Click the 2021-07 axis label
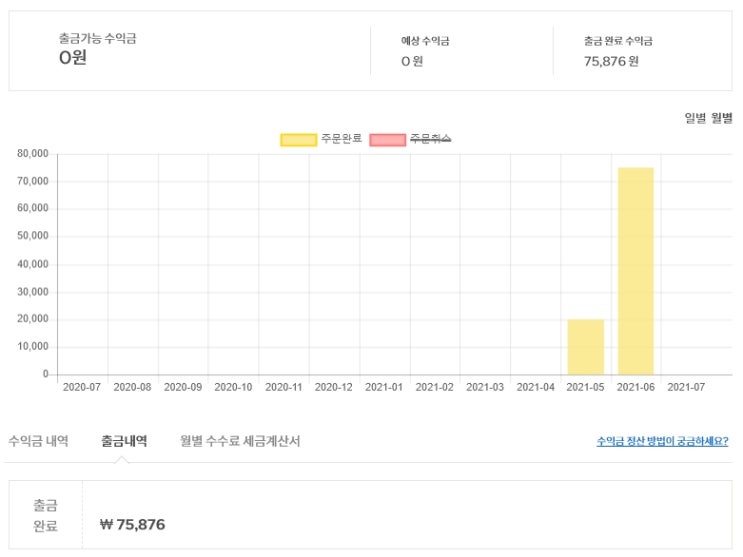The image size is (743, 557). (686, 387)
